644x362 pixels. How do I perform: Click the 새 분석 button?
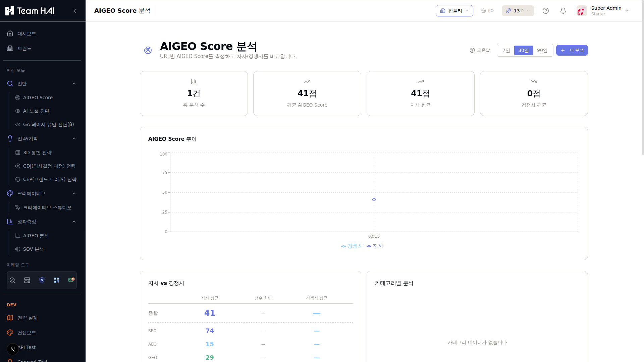point(572,50)
